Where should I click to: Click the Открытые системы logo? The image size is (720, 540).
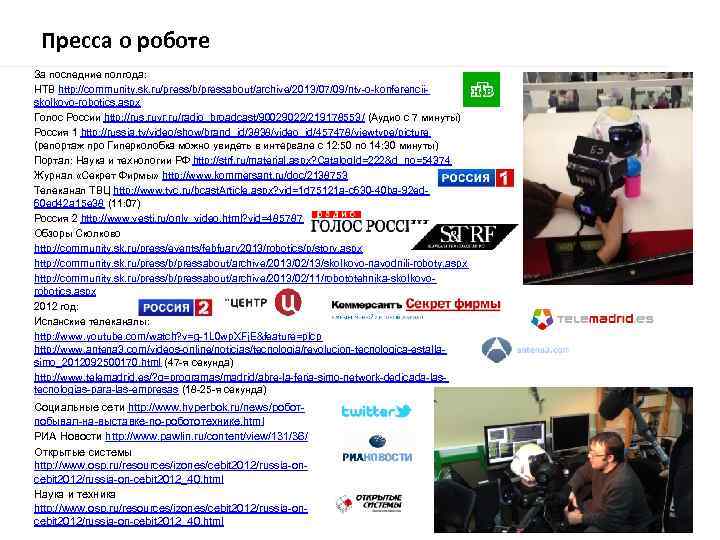[370, 503]
